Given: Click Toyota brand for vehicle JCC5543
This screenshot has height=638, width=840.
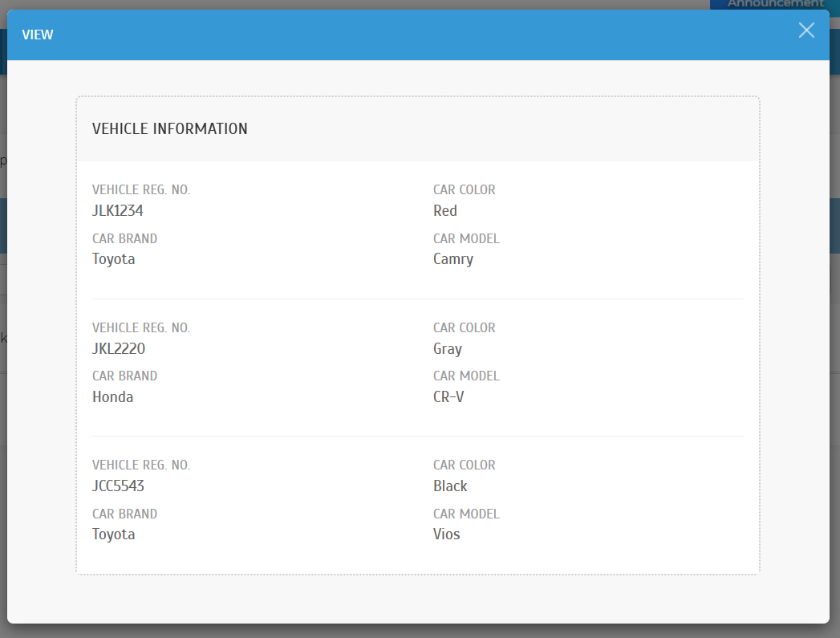Looking at the screenshot, I should pos(114,534).
